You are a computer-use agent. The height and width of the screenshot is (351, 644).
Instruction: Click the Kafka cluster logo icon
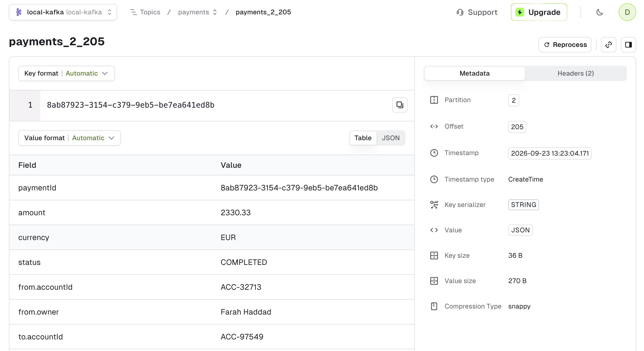(19, 12)
